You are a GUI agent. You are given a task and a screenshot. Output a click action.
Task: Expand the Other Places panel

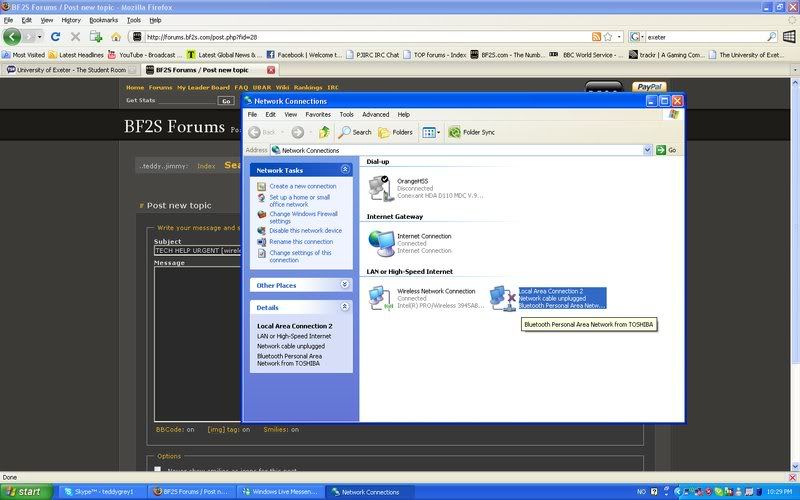tap(345, 284)
